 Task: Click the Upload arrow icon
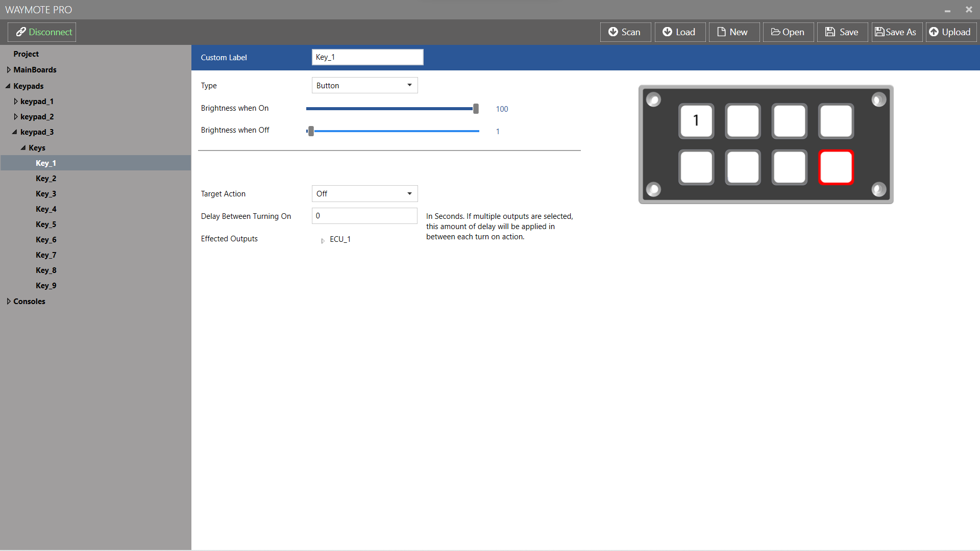pyautogui.click(x=934, y=32)
